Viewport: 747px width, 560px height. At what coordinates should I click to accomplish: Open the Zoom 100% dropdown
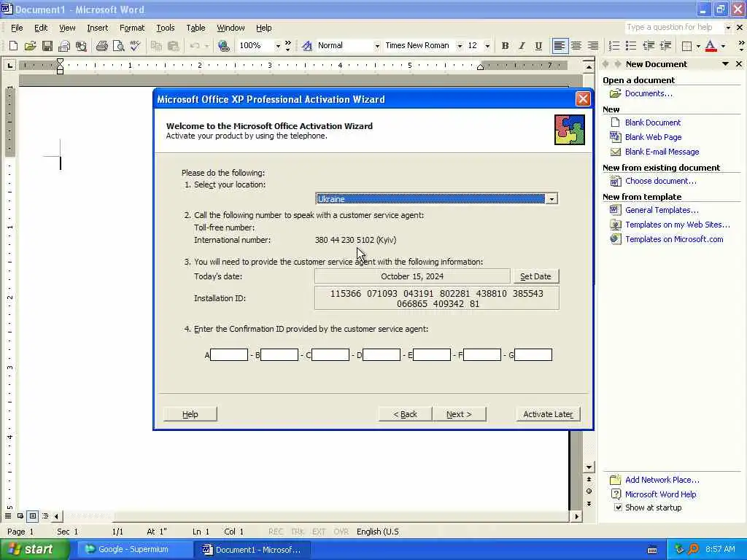tap(278, 46)
